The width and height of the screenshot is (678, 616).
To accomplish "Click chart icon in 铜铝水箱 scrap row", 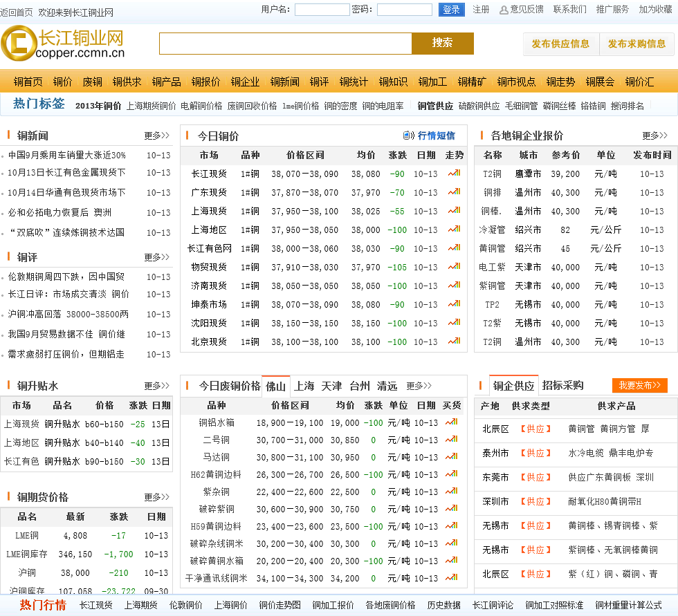I will pos(451,422).
